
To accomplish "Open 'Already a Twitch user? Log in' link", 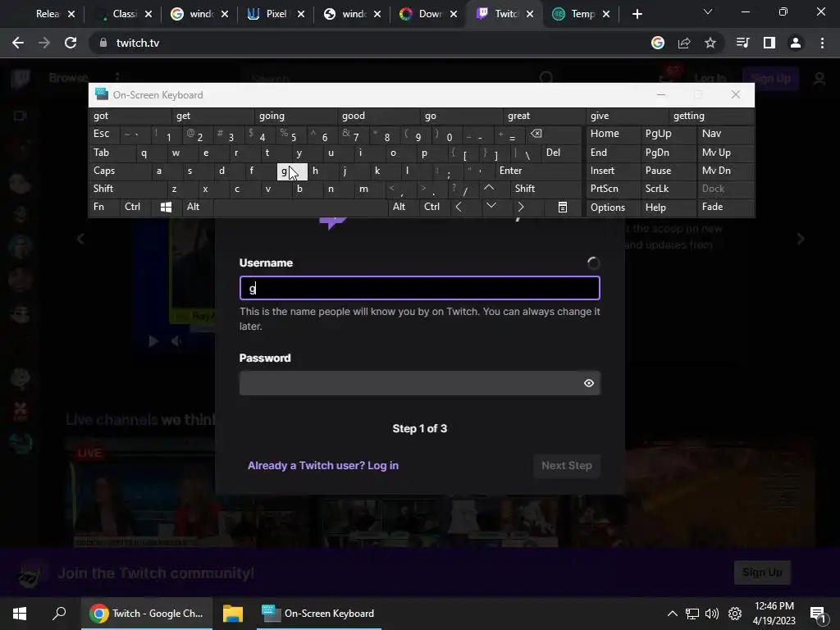I will tap(323, 466).
